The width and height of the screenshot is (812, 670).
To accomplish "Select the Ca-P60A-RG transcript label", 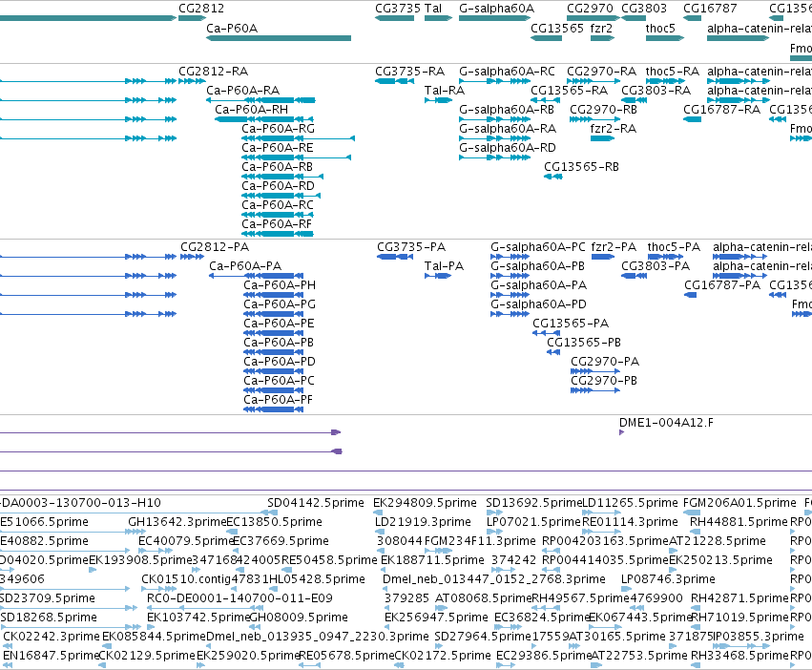I will (x=278, y=129).
